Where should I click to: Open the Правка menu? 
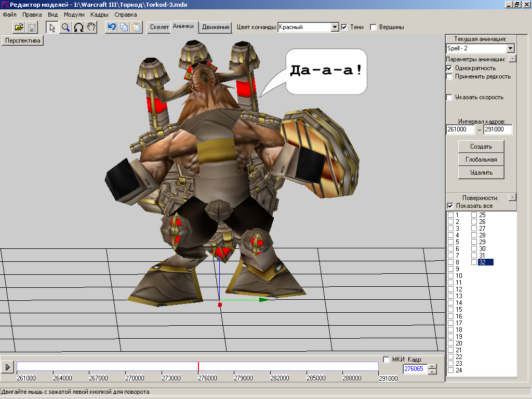pos(32,15)
